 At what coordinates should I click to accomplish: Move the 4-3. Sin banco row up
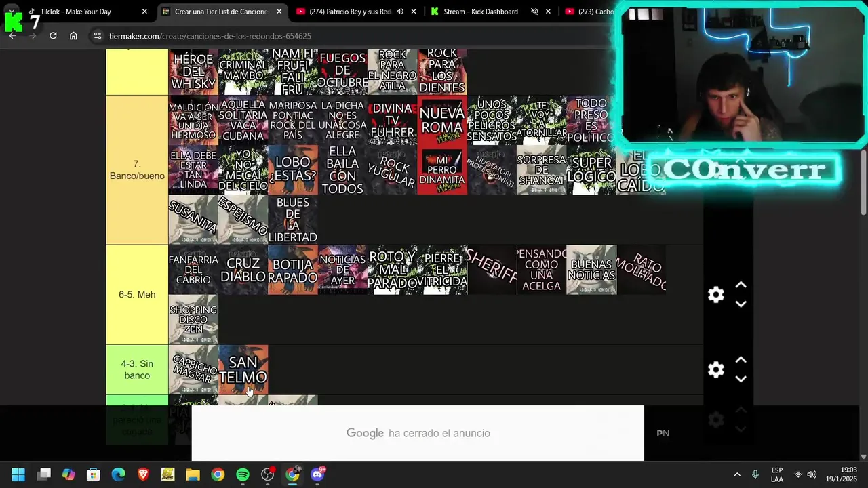pyautogui.click(x=741, y=360)
